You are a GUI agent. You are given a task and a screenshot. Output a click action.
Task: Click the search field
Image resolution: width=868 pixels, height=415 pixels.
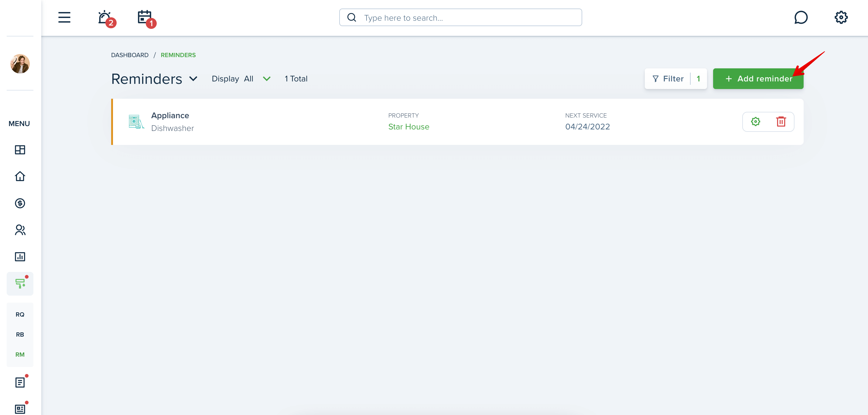[460, 17]
